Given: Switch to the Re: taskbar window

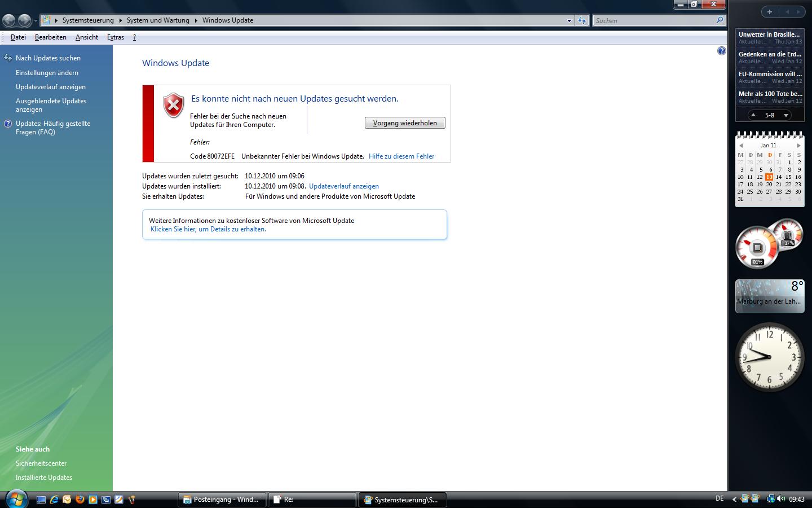Looking at the screenshot, I should [312, 500].
